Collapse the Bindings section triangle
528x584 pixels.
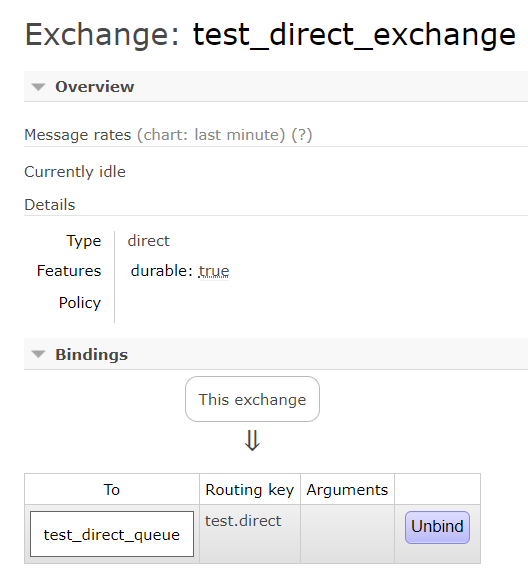coord(38,354)
